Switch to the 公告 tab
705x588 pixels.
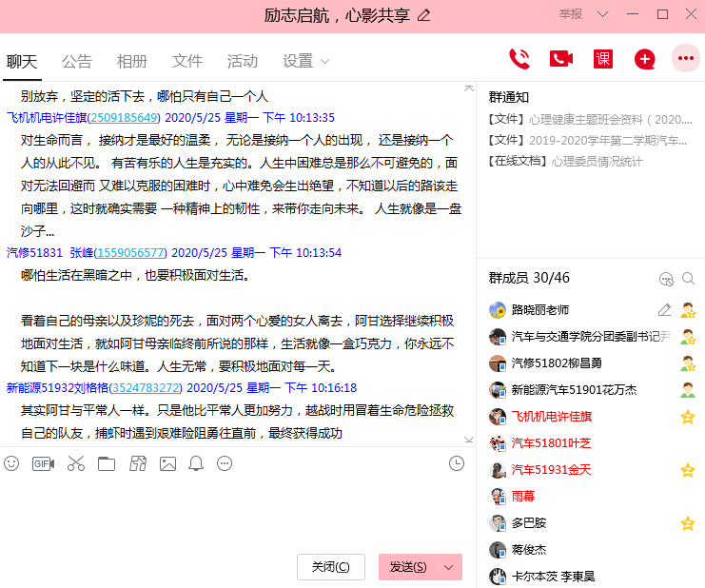coord(77,61)
